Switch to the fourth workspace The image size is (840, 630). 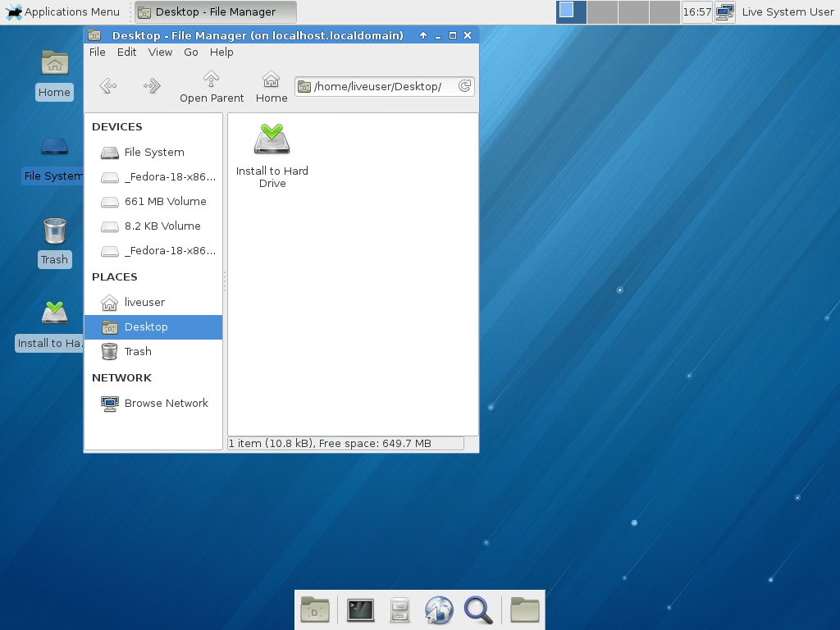664,11
